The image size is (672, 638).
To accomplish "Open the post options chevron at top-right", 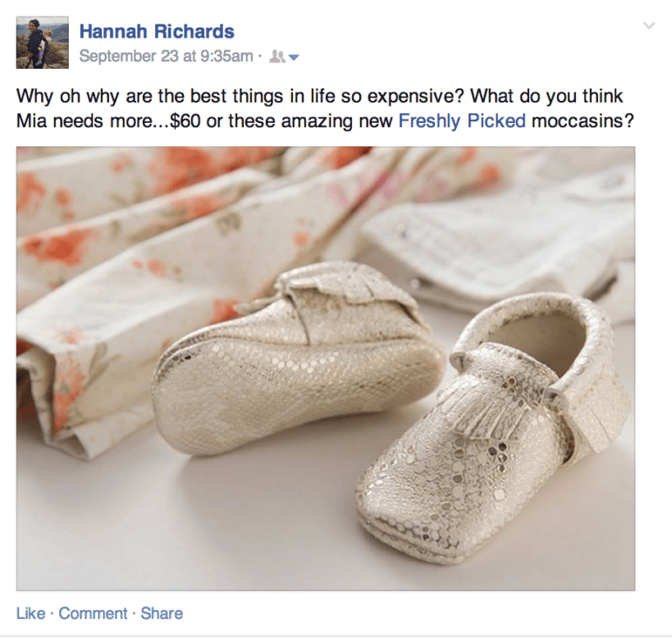I will (x=649, y=26).
